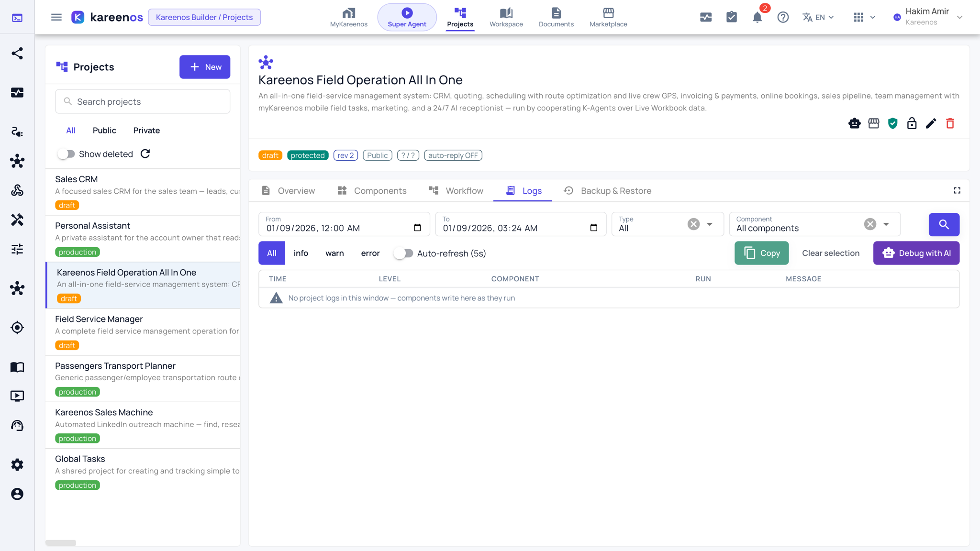Screen dimensions: 980x551
Task: Click the projects list horizontal scrollbar
Action: click(x=61, y=543)
